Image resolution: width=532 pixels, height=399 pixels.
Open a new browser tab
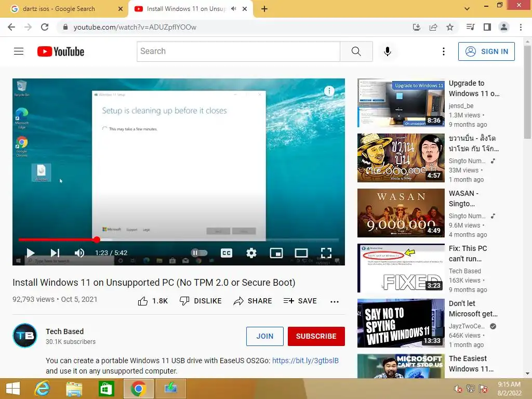pos(264,9)
